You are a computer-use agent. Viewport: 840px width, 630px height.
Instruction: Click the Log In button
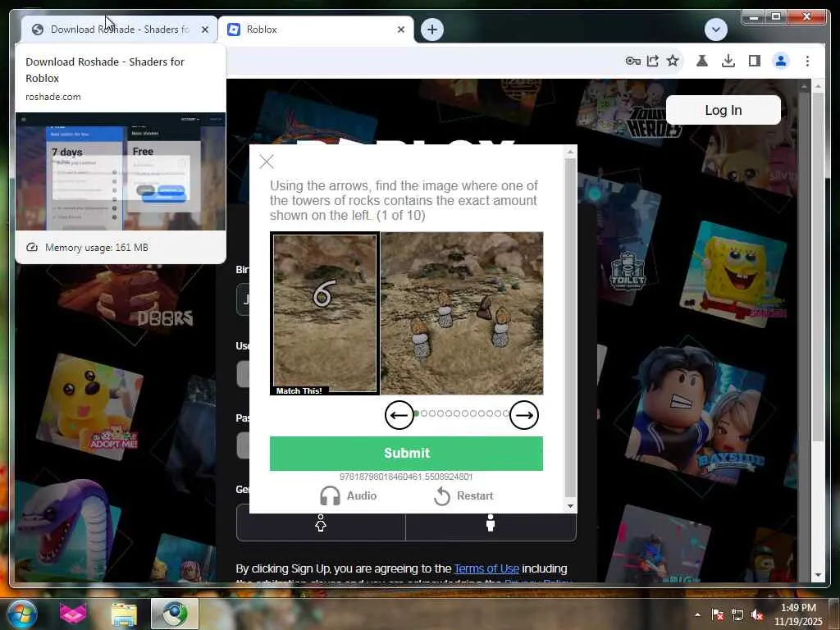[724, 110]
